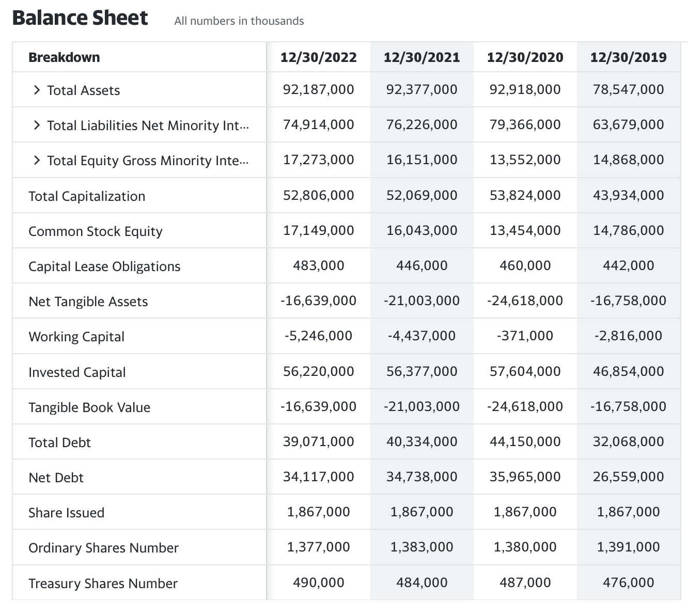Screen dimensions: 688x616
Task: Click Total Debt 2020 value 44,150,000
Action: coord(525,441)
